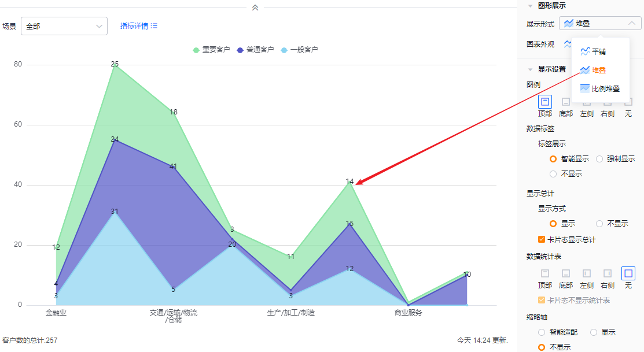Collapse the 显示设置 section
This screenshot has width=644, height=352.
click(530, 69)
